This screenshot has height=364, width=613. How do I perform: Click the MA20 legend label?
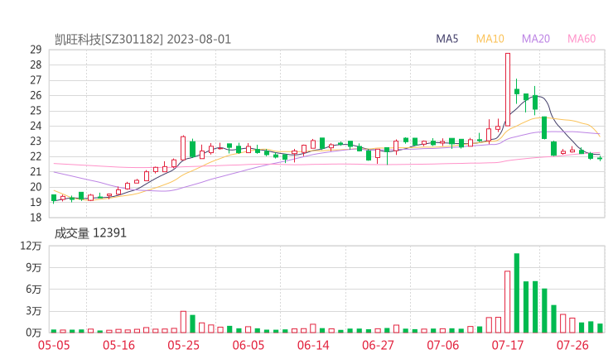[536, 39]
